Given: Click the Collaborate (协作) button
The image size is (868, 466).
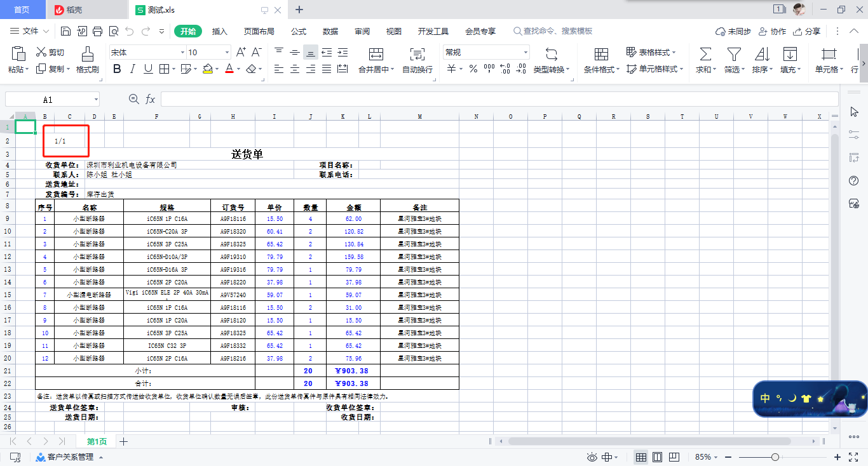Looking at the screenshot, I should pyautogui.click(x=772, y=31).
